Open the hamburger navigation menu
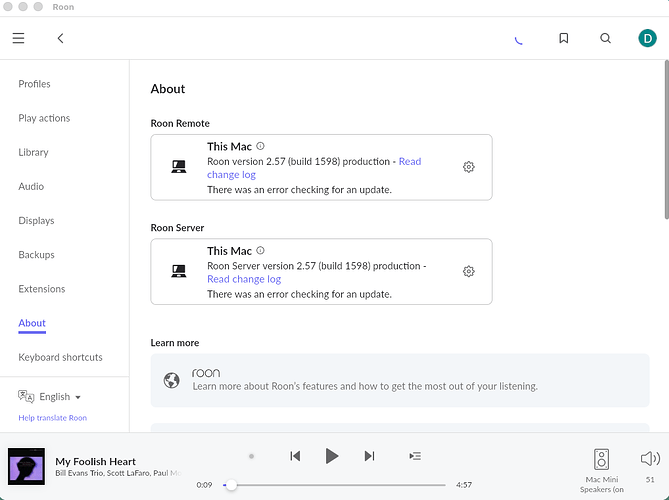This screenshot has width=669, height=500. (18, 38)
